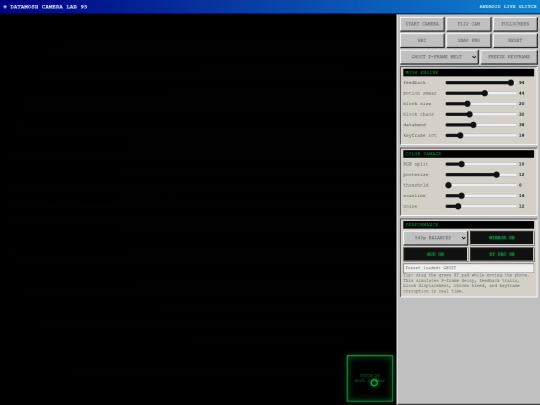Click the Preset loaded status field
Viewport: 540px width, 405px height.
point(468,268)
